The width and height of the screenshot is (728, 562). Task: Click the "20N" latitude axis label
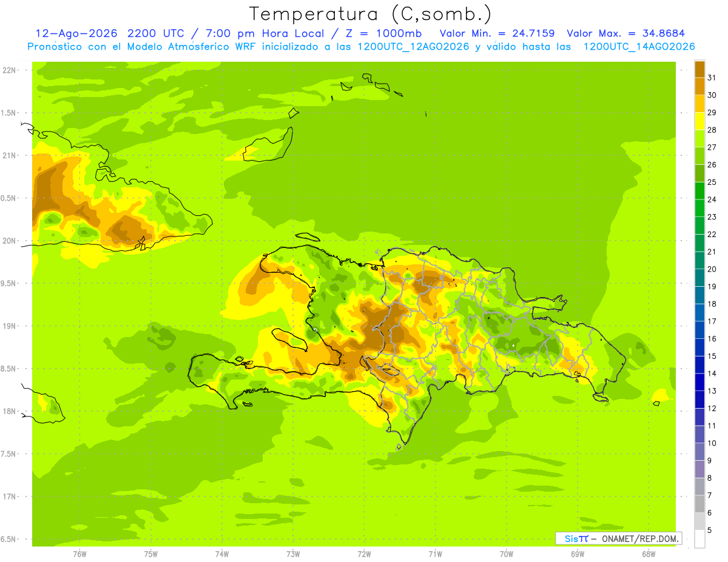(8, 241)
